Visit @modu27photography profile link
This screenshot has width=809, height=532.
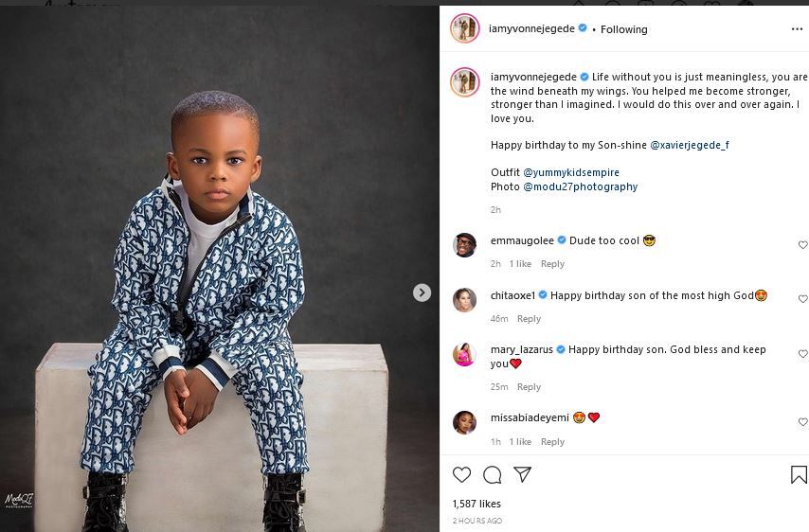click(580, 186)
